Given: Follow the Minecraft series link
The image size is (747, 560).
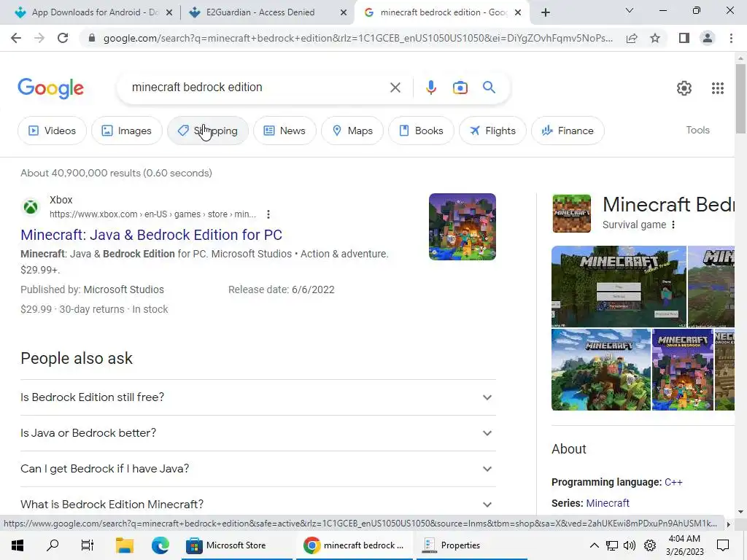Looking at the screenshot, I should 608,503.
